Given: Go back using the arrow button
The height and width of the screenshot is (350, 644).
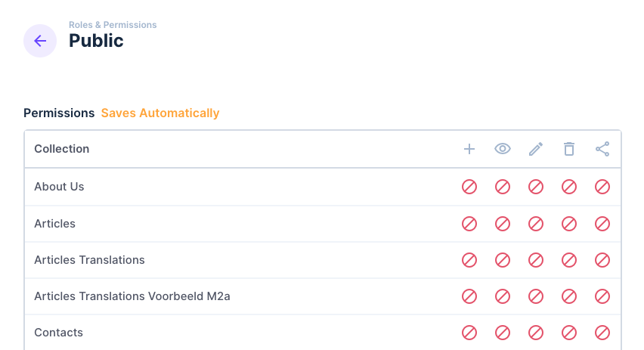Looking at the screenshot, I should (40, 41).
